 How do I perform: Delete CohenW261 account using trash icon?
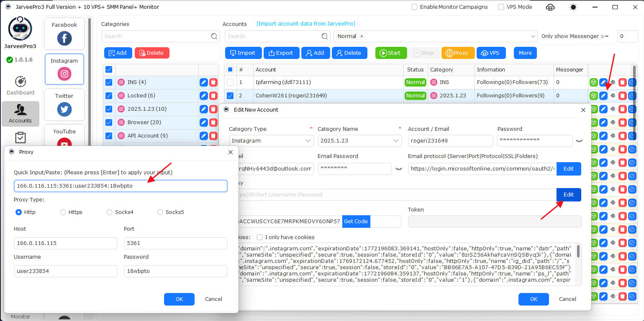pos(622,96)
